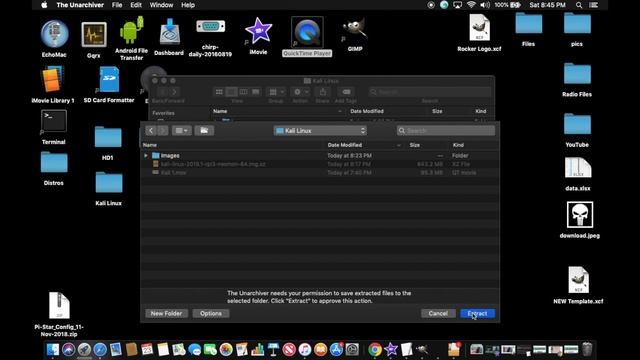The height and width of the screenshot is (360, 640).
Task: Open the Options button in the dialog
Action: point(211,313)
